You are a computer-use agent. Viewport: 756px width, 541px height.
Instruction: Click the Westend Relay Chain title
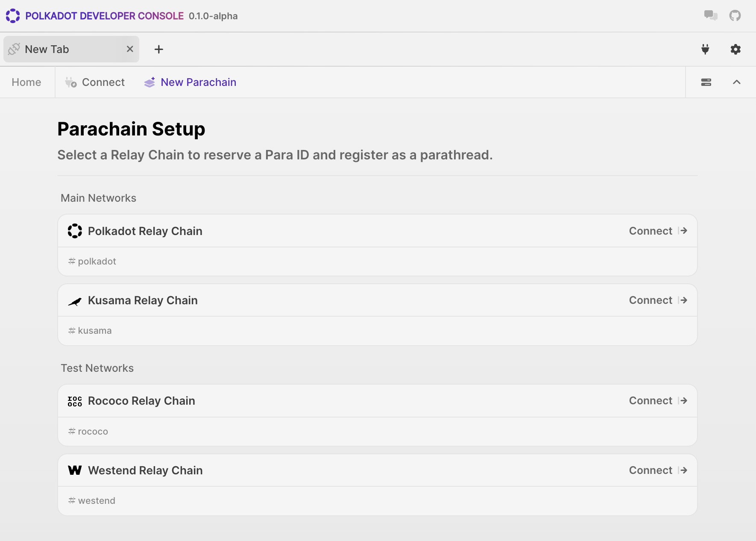point(145,470)
